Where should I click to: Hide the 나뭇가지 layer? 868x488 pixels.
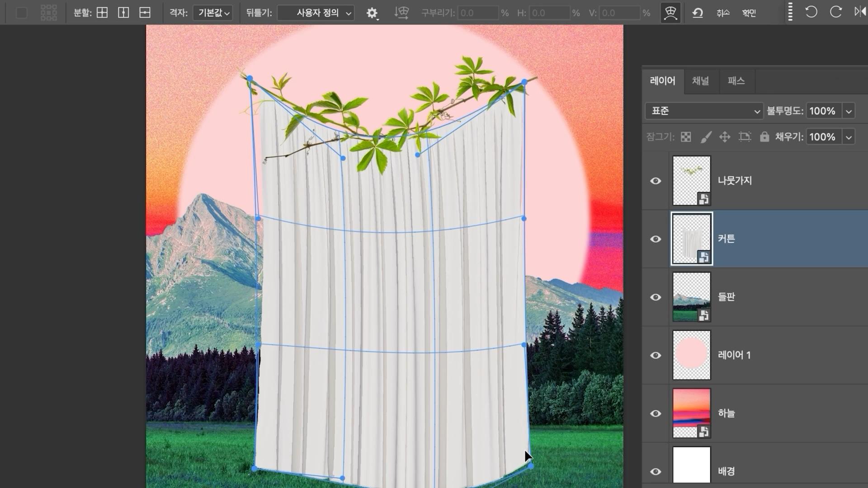656,181
